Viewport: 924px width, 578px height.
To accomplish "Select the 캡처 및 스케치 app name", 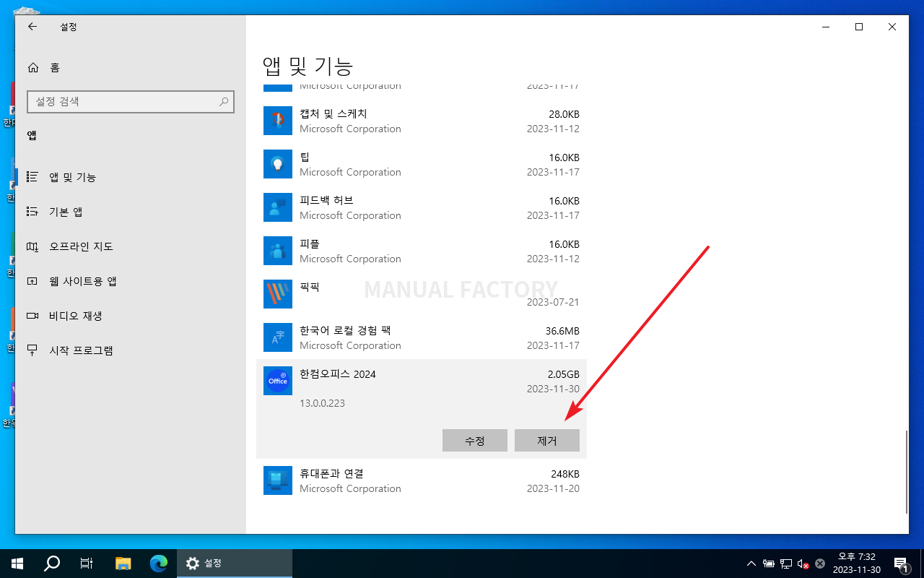I will (x=334, y=113).
